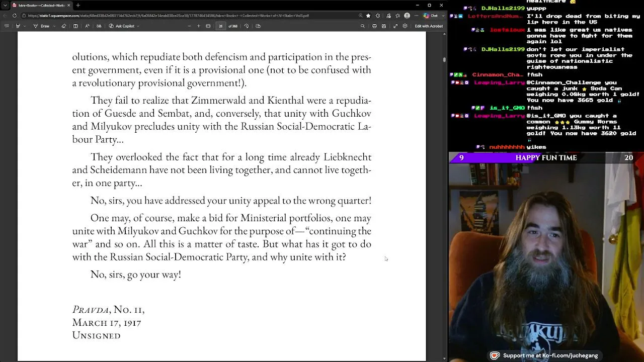644x362 pixels.
Task: Expand the highlight color options arrow
Action: tap(25, 26)
